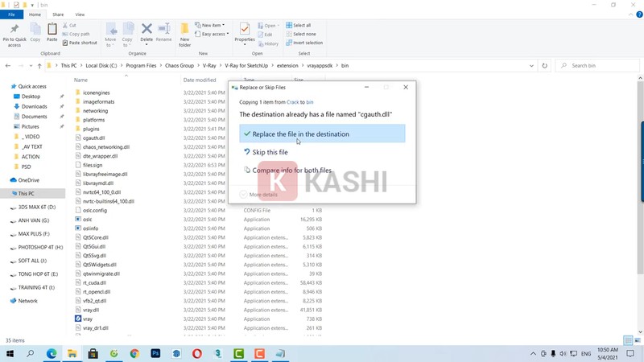This screenshot has width=644, height=362.
Task: Show hidden system tray icons
Action: tap(533, 353)
